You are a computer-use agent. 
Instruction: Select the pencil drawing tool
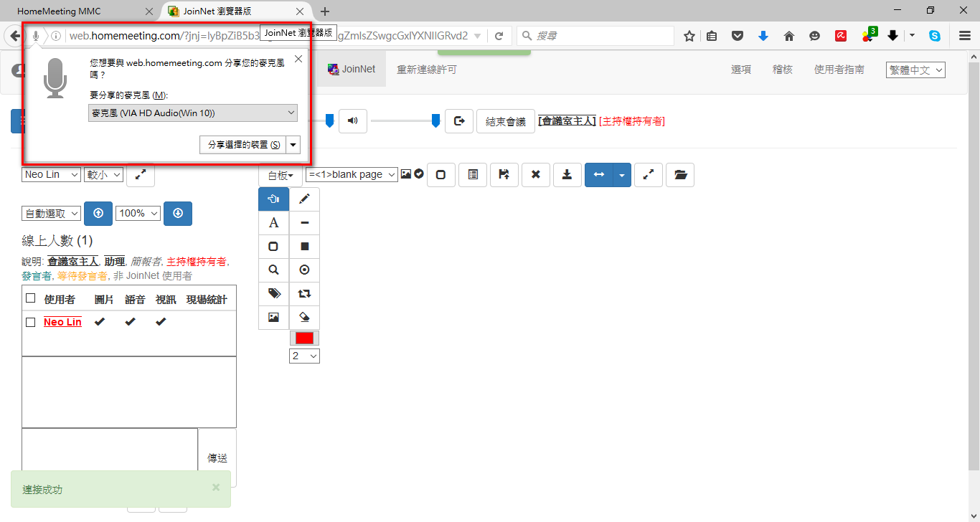pos(304,199)
